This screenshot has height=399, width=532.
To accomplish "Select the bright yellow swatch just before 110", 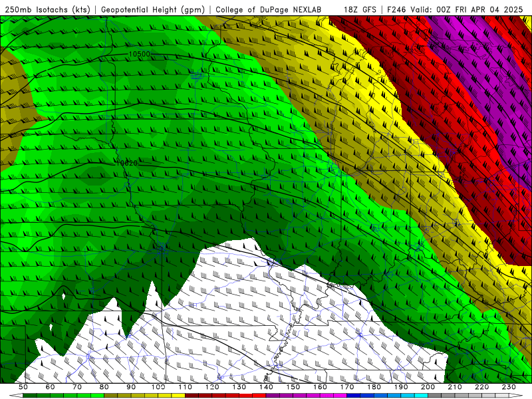I will click(178, 395).
